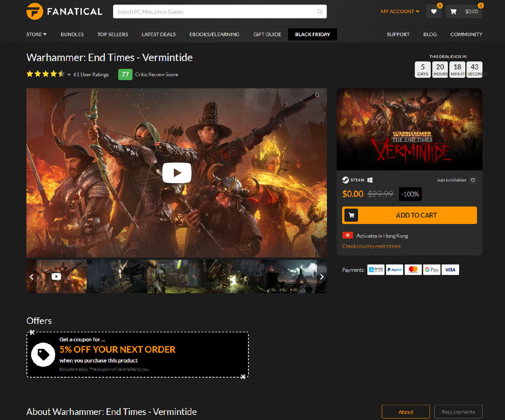
Task: Click the Visa payment icon
Action: tap(451, 269)
